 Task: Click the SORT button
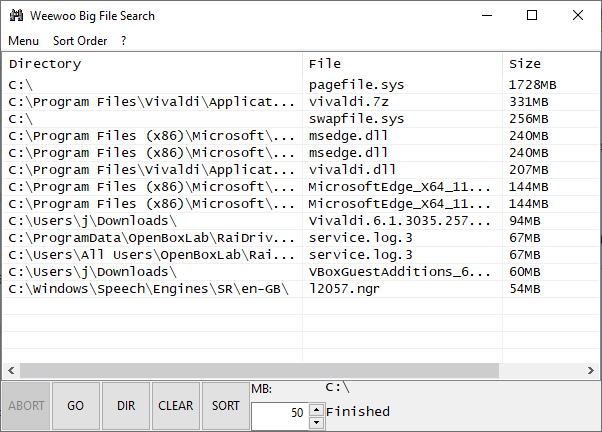226,406
